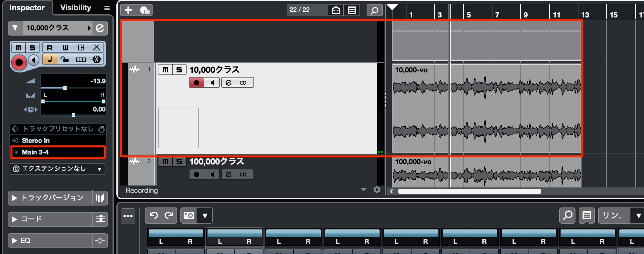Open Edit Channel Settings in Inspector header
Viewport: 644px width, 254px height.
tap(100, 28)
